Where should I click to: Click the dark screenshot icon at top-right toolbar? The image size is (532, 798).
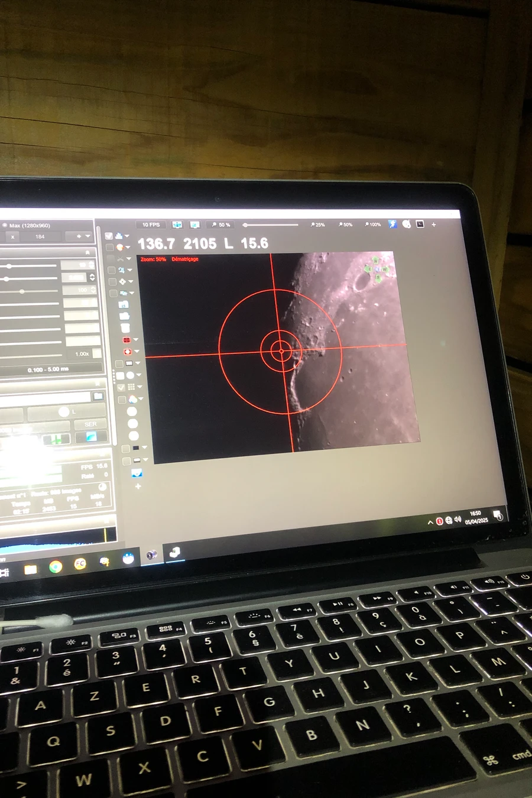(420, 223)
